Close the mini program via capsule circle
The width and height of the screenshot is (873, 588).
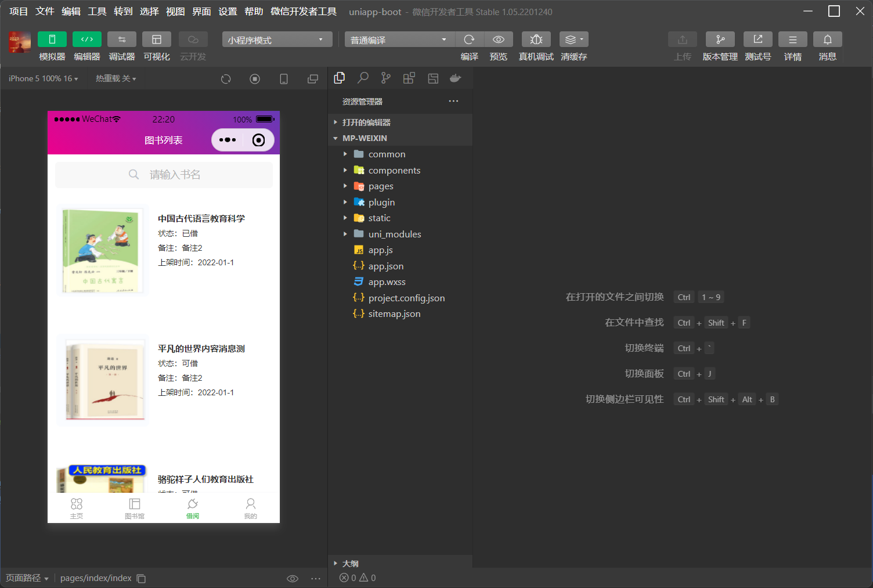point(259,140)
